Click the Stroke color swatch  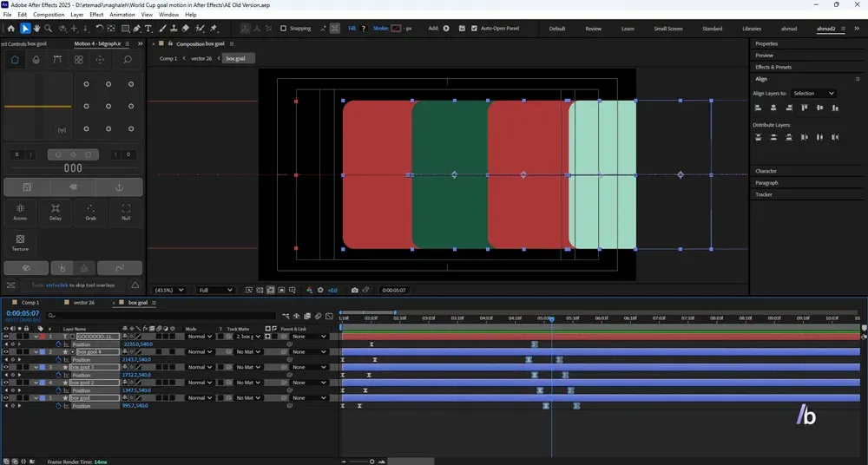tap(396, 29)
